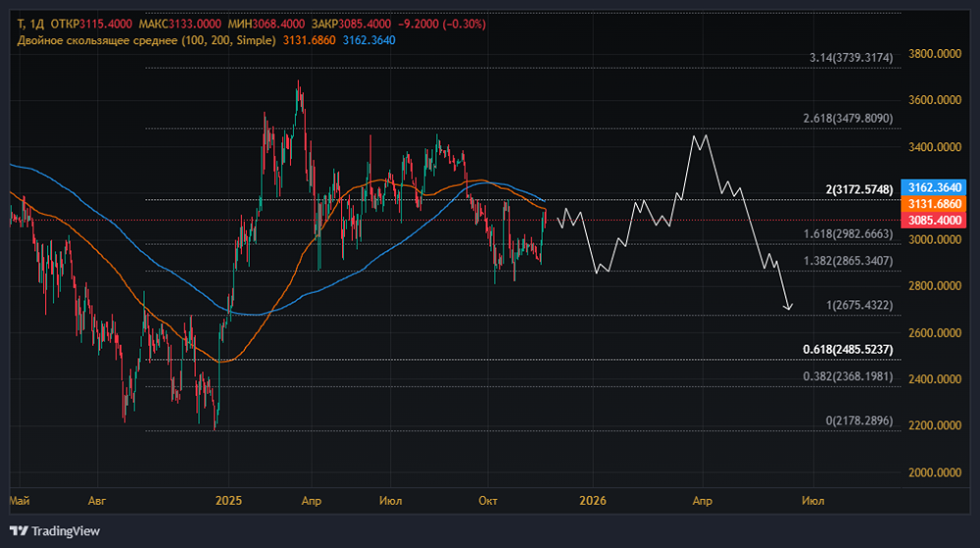This screenshot has width=980, height=548.
Task: Click the ЗАКР 3085.4000 close value
Action: [x=351, y=25]
